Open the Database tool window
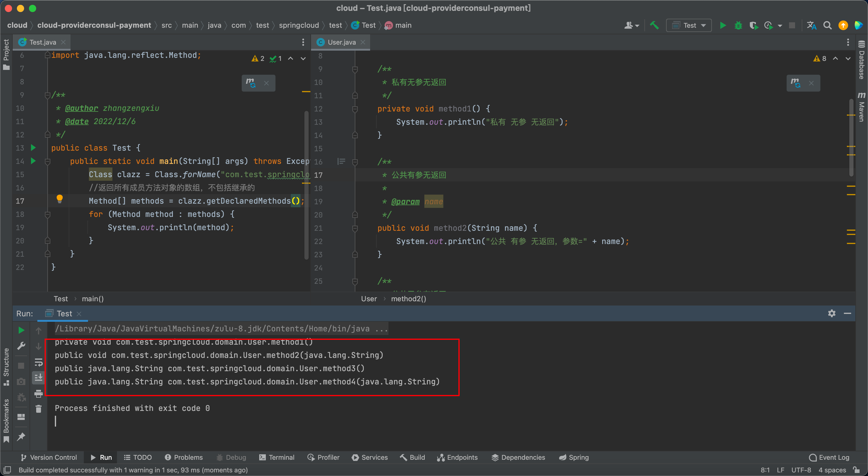The width and height of the screenshot is (868, 476). (861, 60)
